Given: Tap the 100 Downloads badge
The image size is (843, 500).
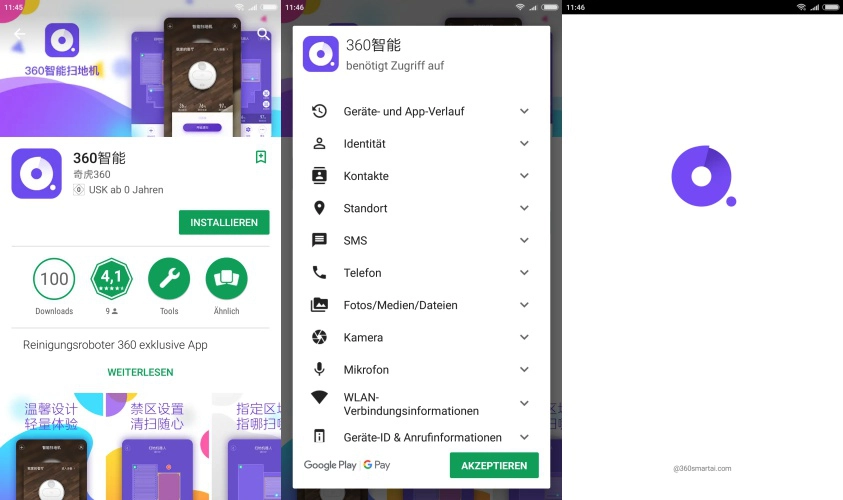Looking at the screenshot, I should pos(54,278).
